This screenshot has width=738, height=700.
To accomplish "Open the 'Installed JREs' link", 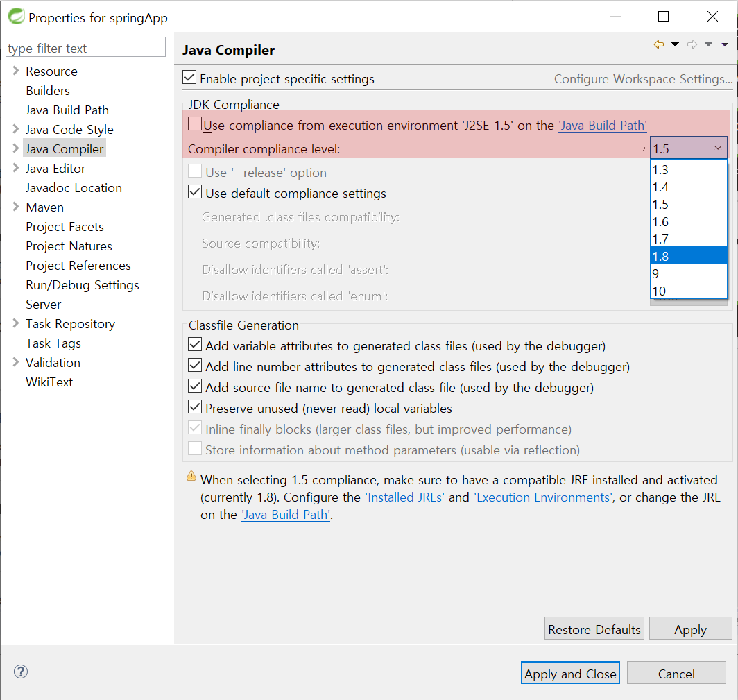I will pos(404,497).
